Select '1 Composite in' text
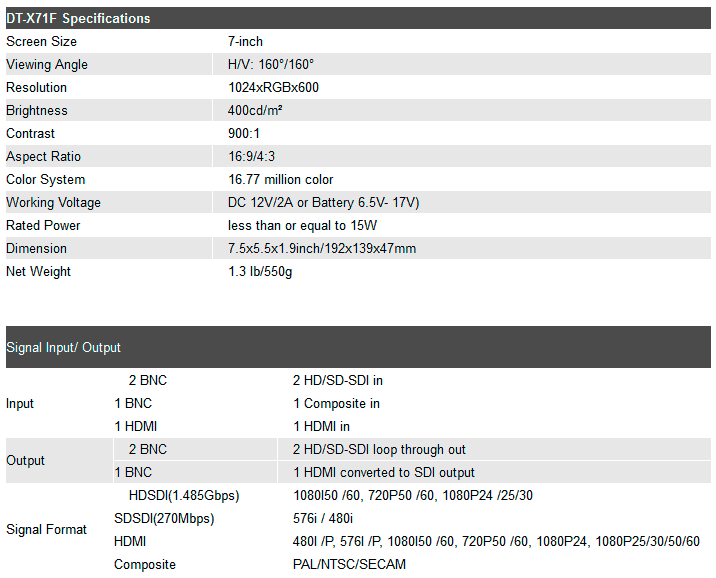The image size is (716, 578). 337,404
